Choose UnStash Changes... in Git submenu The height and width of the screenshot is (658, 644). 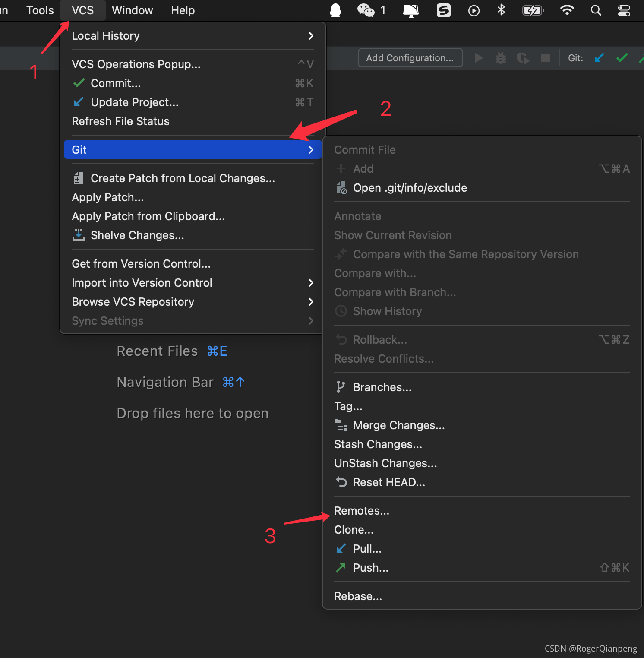pos(482,463)
